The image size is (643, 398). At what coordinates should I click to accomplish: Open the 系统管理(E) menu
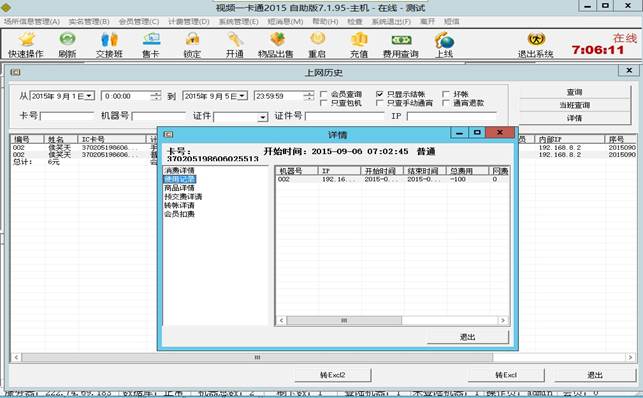click(x=239, y=21)
